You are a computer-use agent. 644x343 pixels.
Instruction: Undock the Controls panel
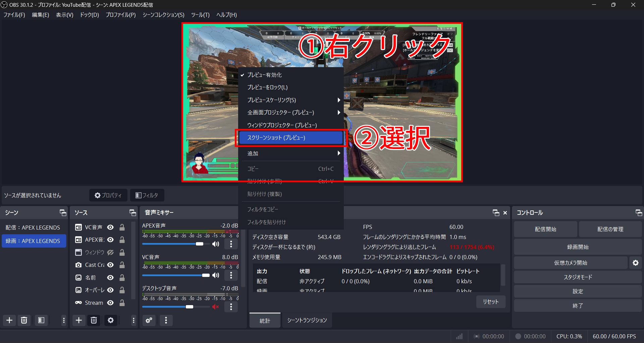click(x=639, y=212)
